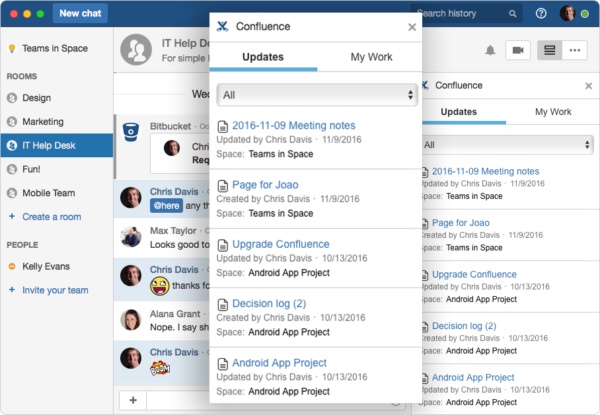Screen dimensions: 600x415
Task: Close the Confluence side panel
Action: pos(589,86)
